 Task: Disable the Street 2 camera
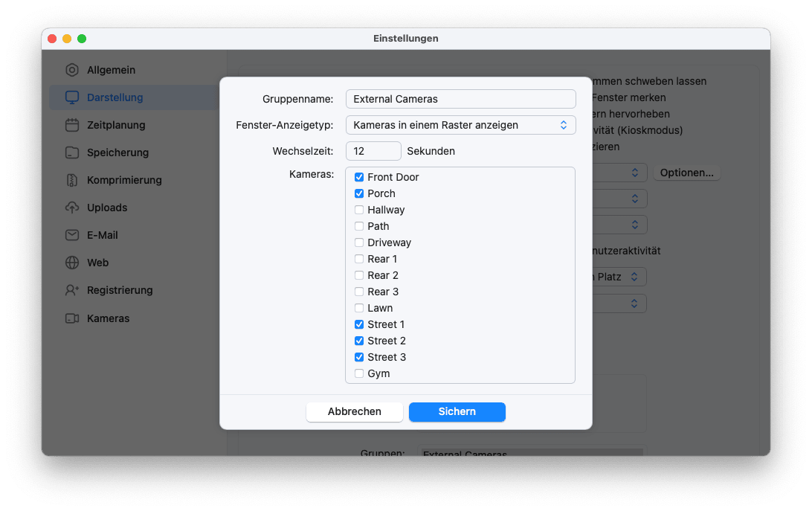tap(358, 341)
